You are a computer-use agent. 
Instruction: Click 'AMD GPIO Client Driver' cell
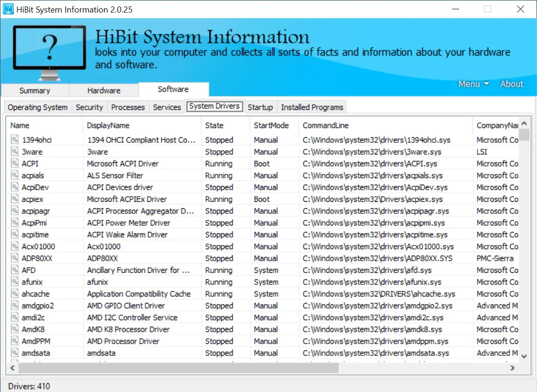[x=126, y=305]
